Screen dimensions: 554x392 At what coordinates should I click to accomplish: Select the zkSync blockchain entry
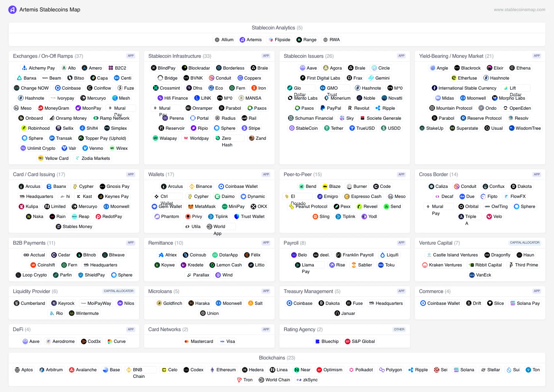tap(307, 380)
